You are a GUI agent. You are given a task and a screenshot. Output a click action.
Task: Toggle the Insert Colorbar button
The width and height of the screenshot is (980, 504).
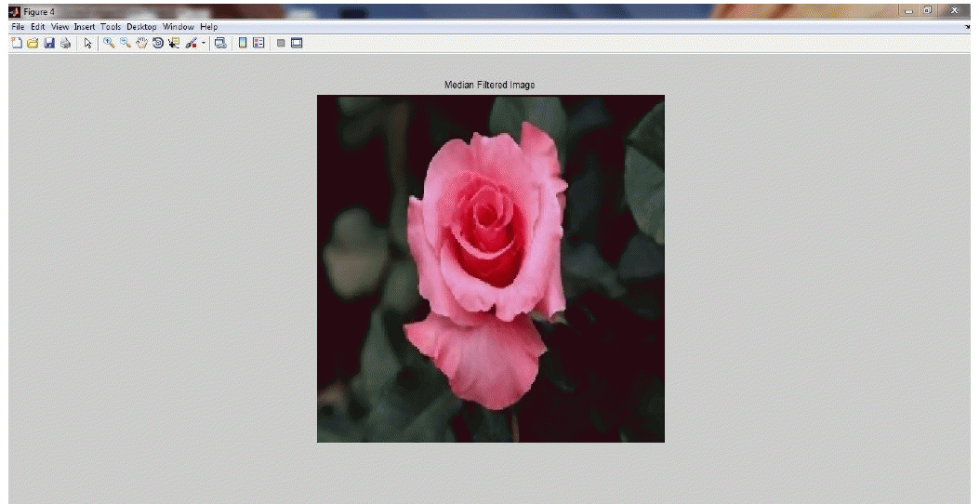(x=243, y=43)
